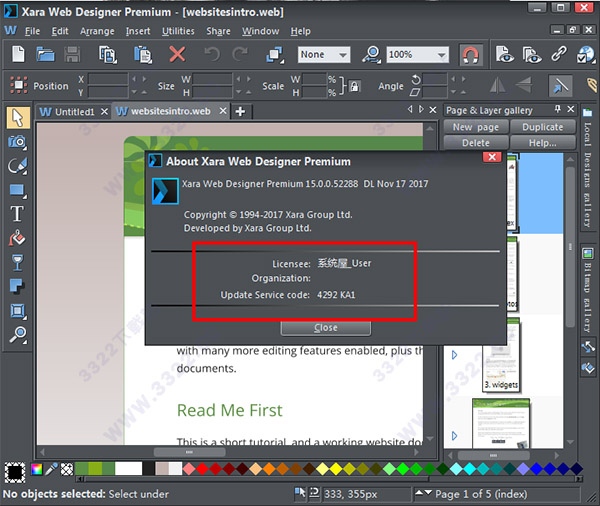Open the Utilities menu
The height and width of the screenshot is (506, 600).
(x=178, y=31)
